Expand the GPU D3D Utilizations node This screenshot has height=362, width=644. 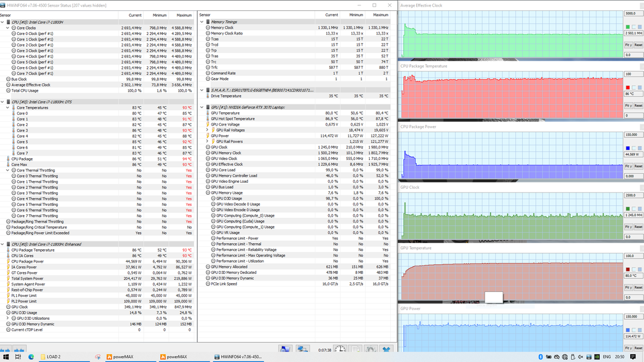[8, 318]
